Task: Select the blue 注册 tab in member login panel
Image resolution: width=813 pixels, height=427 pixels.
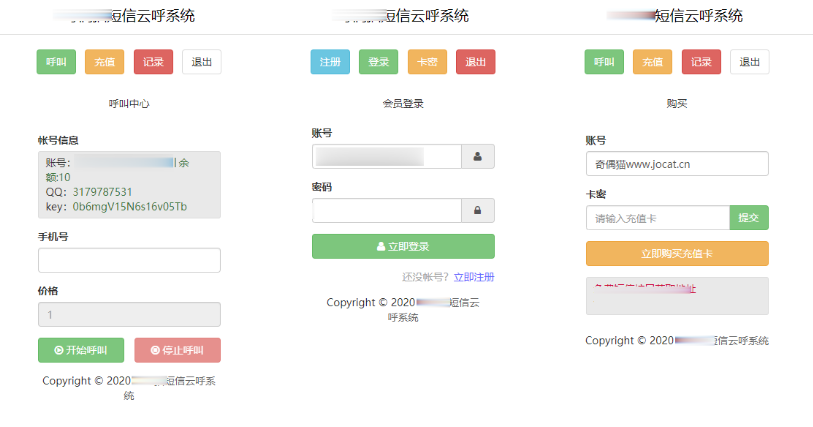Action: click(330, 62)
